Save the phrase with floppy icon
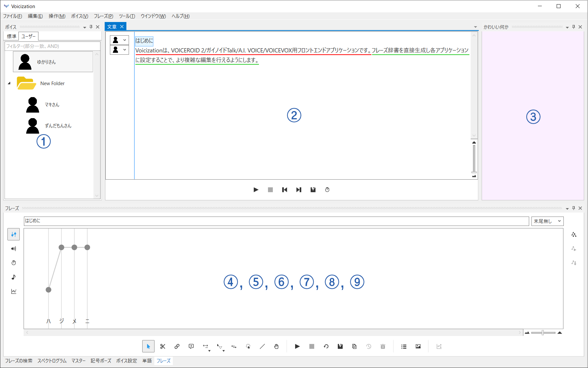Screen dimensions: 588x368 (340, 346)
